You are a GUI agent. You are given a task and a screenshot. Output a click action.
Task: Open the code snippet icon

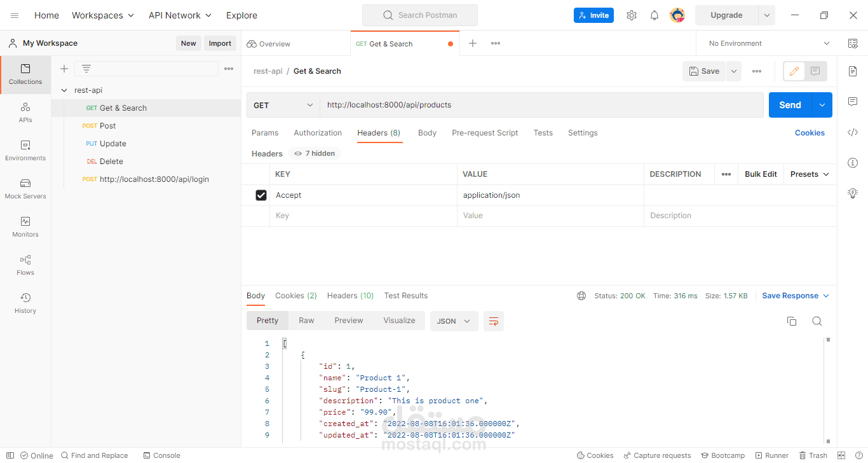tap(853, 132)
